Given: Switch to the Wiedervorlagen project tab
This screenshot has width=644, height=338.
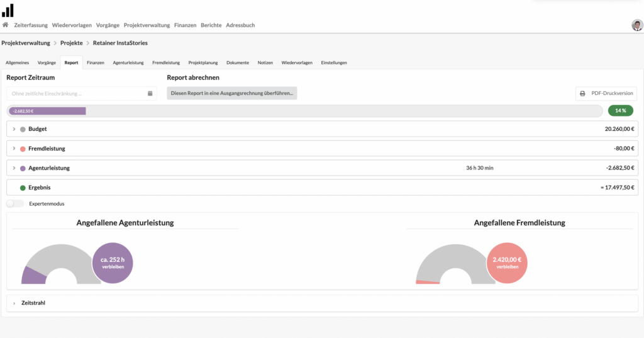Looking at the screenshot, I should click(297, 62).
